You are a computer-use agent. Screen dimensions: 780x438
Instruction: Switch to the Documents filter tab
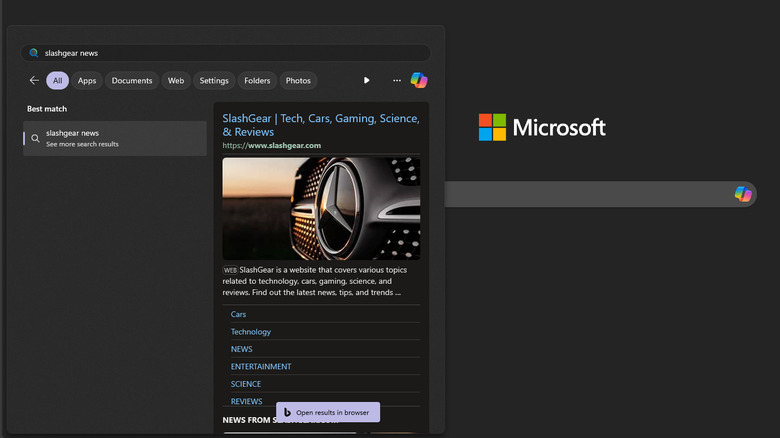point(132,81)
